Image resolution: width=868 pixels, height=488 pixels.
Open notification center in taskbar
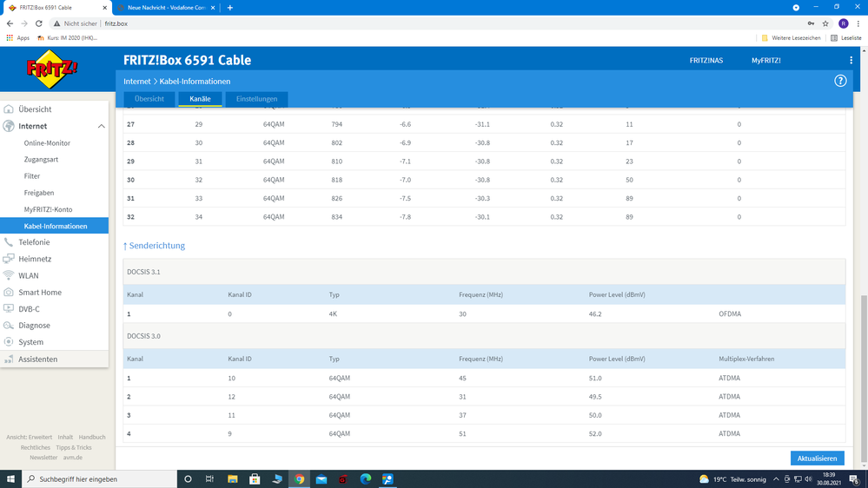coord(855,479)
